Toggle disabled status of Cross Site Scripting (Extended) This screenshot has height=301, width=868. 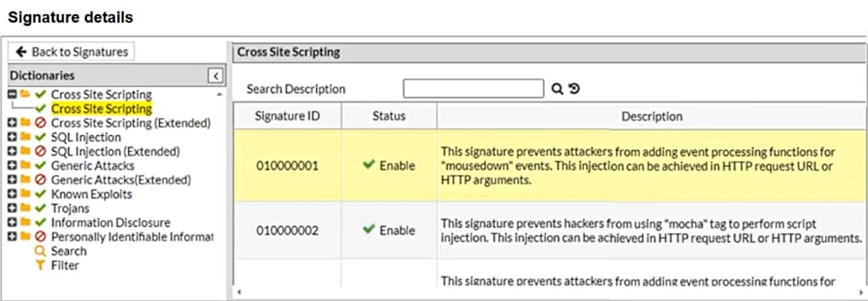[40, 123]
